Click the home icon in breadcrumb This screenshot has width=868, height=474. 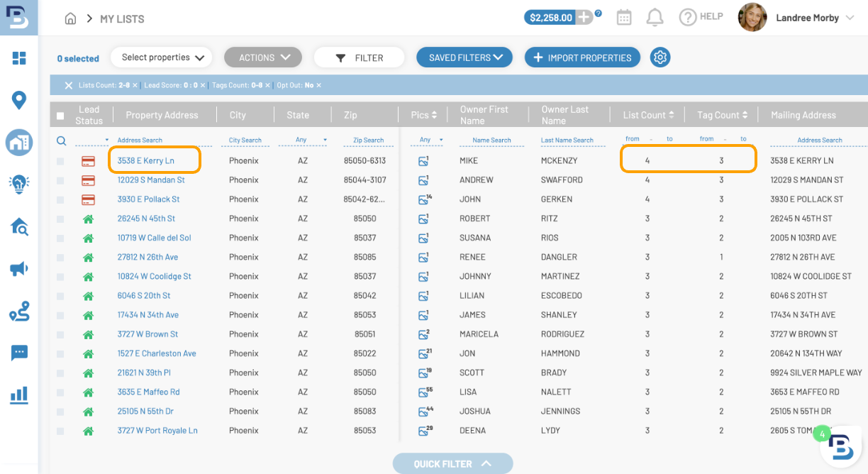click(70, 18)
